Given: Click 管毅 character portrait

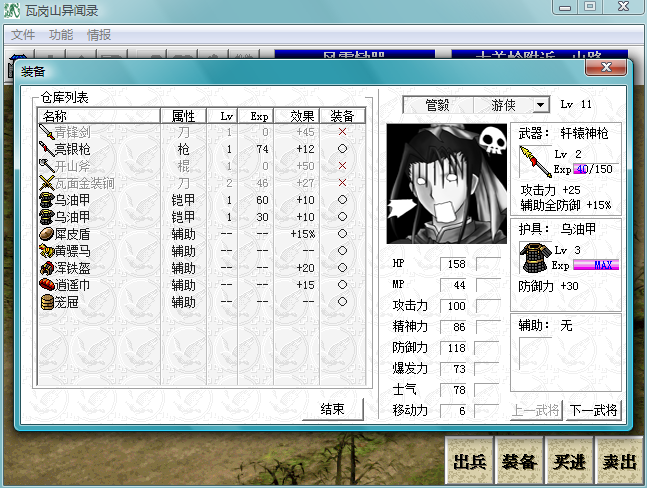Looking at the screenshot, I should coord(446,184).
